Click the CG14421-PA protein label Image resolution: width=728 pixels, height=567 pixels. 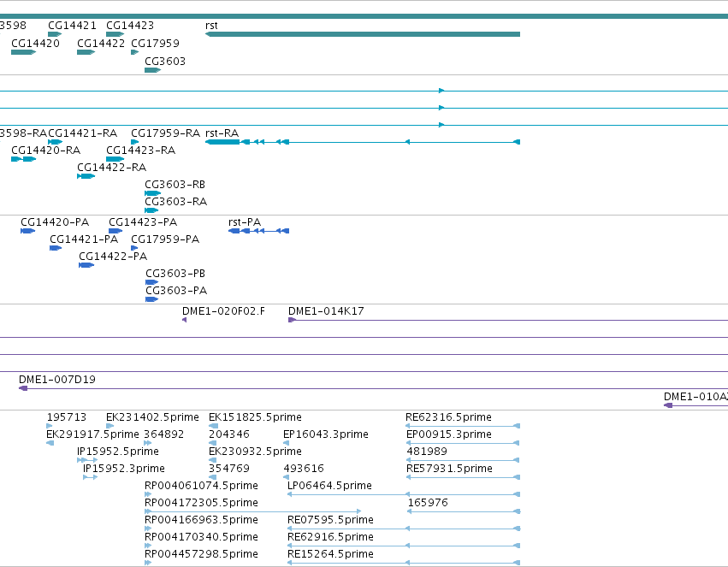pos(84,239)
